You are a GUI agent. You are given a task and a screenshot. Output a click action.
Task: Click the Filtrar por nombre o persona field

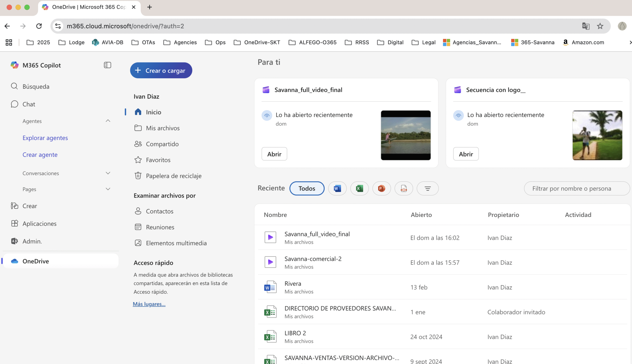[576, 188]
